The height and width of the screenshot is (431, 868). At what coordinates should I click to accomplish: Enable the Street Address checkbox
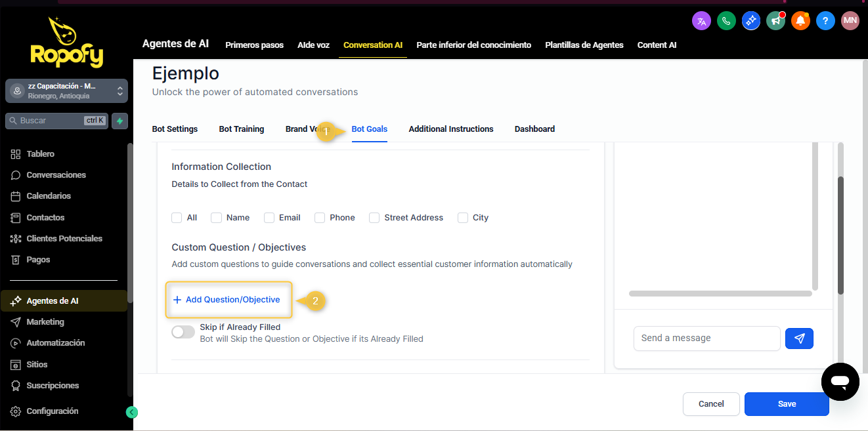374,218
